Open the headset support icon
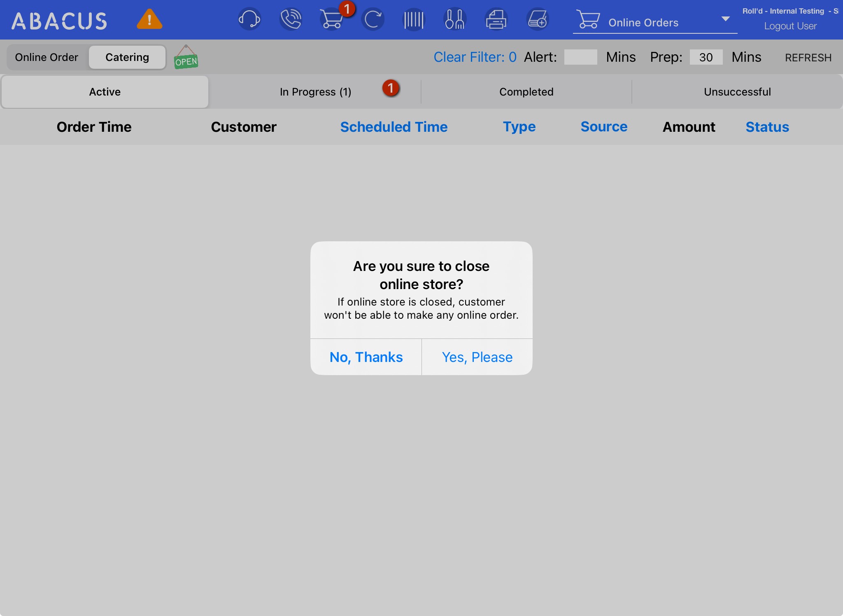This screenshot has width=843, height=616. click(x=249, y=19)
